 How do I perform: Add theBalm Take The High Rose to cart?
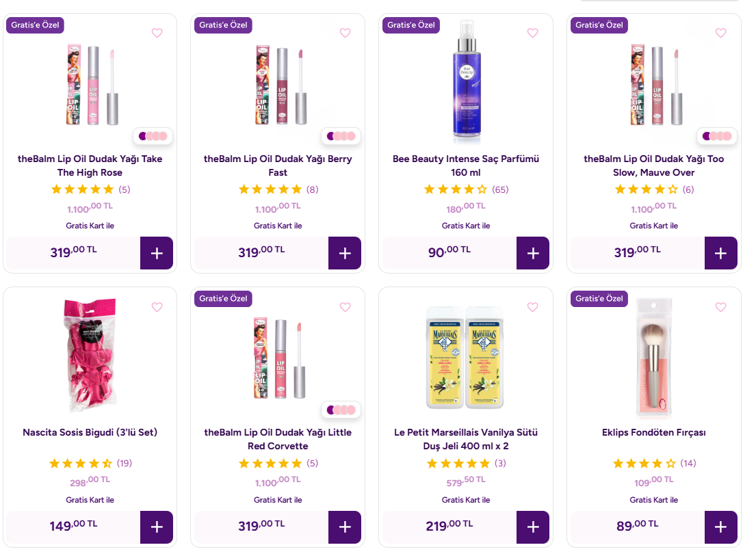point(157,253)
